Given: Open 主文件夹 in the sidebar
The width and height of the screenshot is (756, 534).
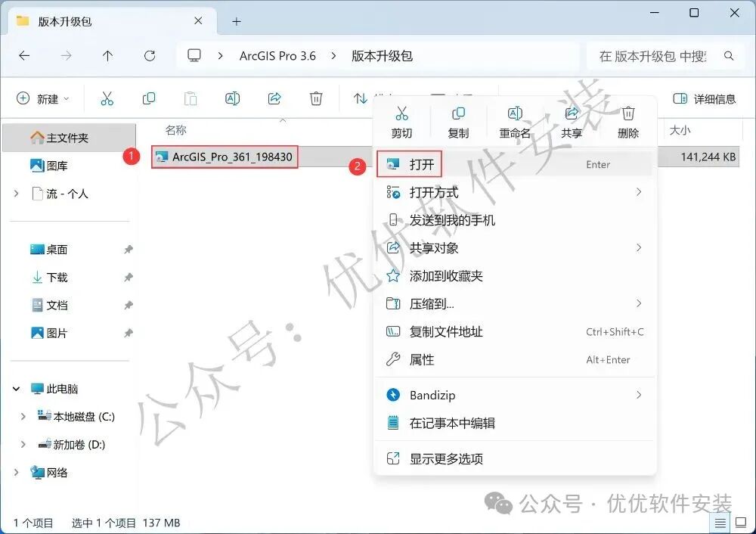Looking at the screenshot, I should point(69,138).
